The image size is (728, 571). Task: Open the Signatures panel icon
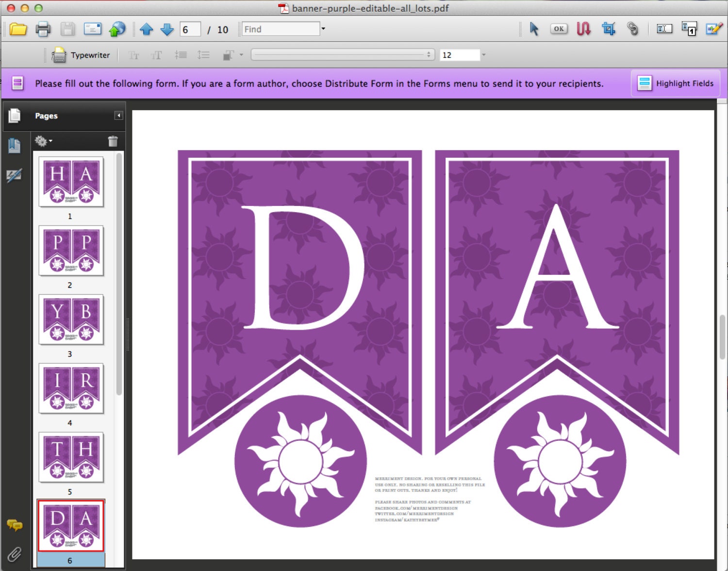[15, 175]
